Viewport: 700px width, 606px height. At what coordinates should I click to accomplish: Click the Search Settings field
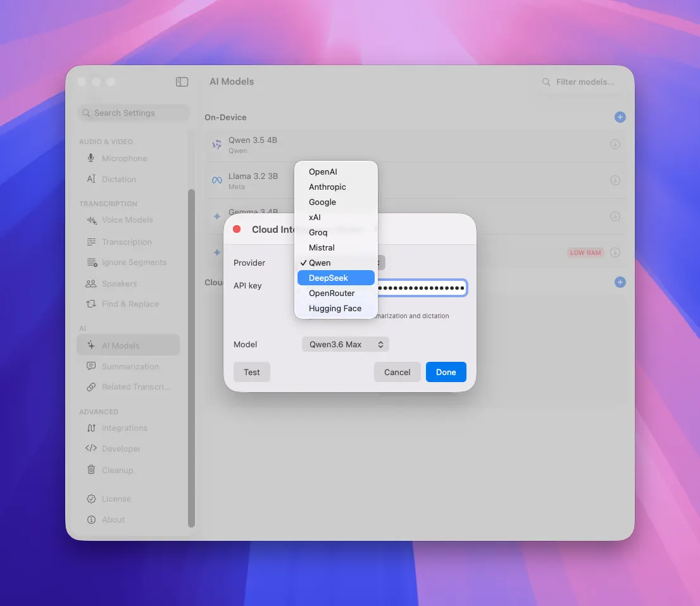134,113
